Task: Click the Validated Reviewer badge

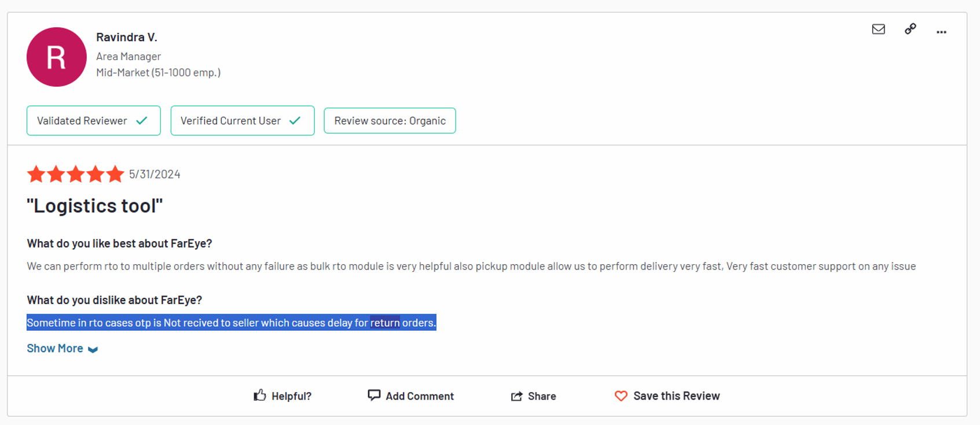Action: coord(94,121)
